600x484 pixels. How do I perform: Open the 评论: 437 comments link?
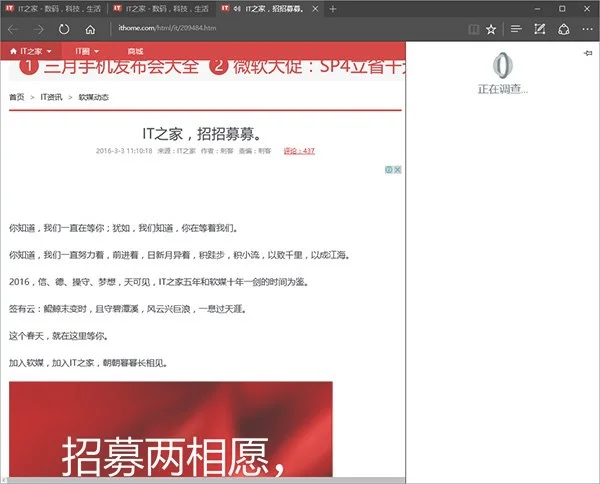coord(299,151)
